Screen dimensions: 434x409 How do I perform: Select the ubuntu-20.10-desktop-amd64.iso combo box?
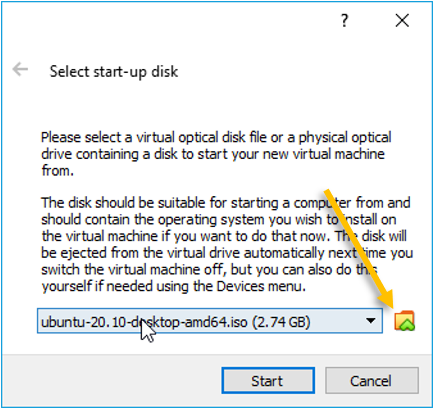coord(210,321)
